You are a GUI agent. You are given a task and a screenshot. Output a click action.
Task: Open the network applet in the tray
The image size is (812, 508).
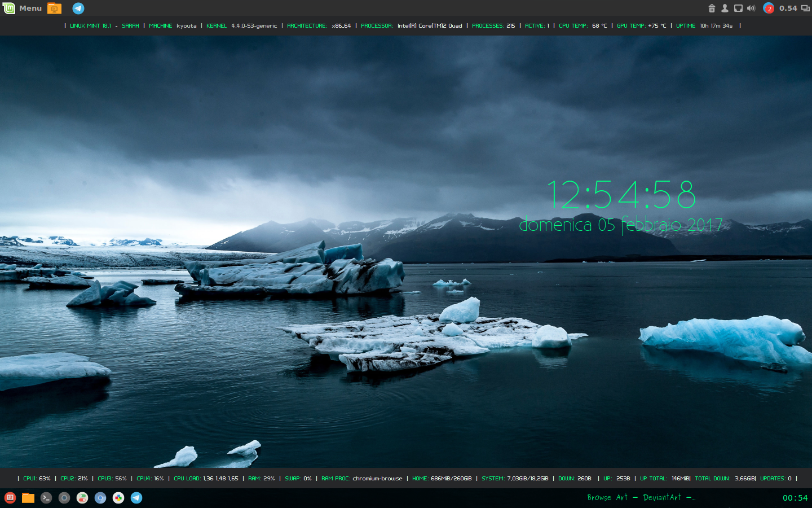(x=738, y=8)
